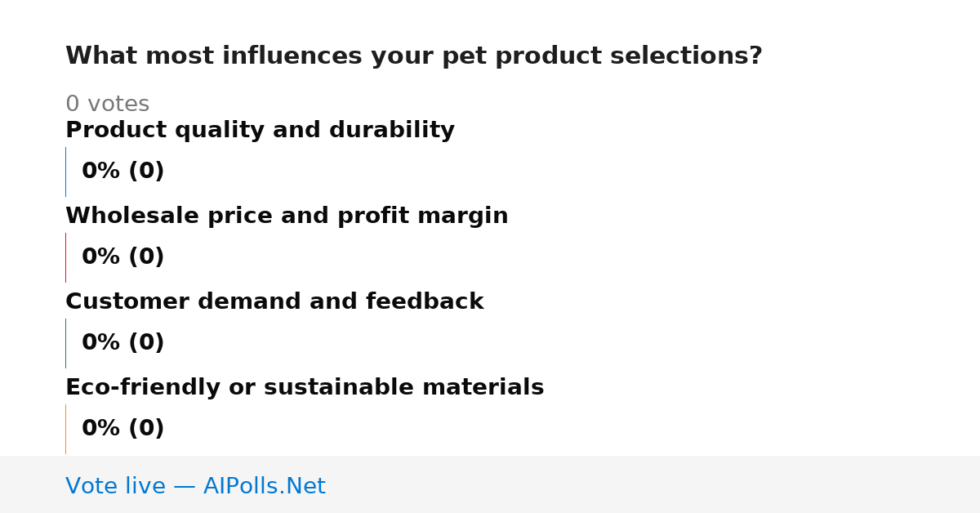Image resolution: width=980 pixels, height=513 pixels.
Task: Choose the Customer demand and feedback option
Action: 274,301
